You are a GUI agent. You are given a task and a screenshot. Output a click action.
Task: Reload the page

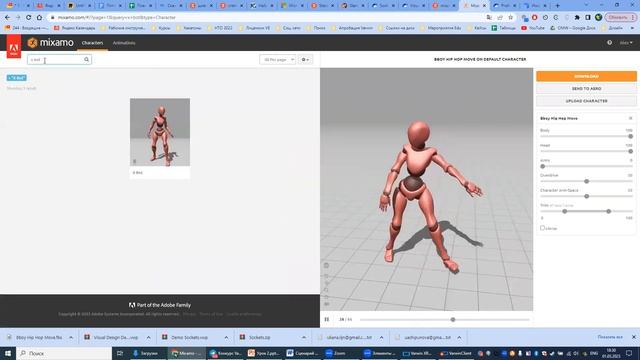29,18
